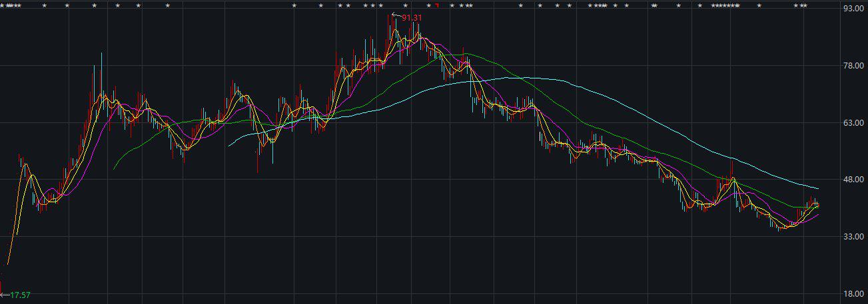Click the starting point of the cyan average line
Viewport: 868px width, 304px height.
(228, 146)
